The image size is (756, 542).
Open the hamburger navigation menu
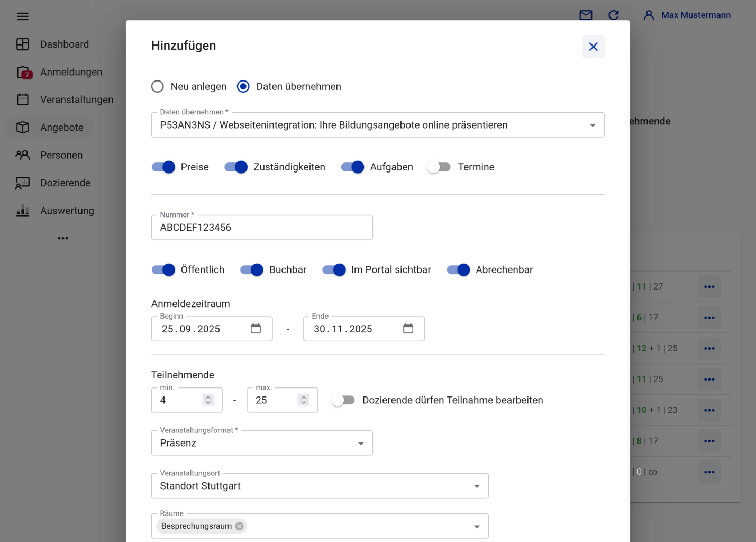(x=22, y=16)
